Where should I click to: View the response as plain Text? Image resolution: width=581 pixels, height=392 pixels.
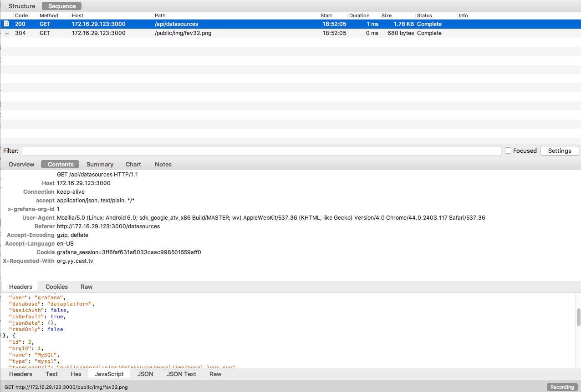pyautogui.click(x=51, y=374)
